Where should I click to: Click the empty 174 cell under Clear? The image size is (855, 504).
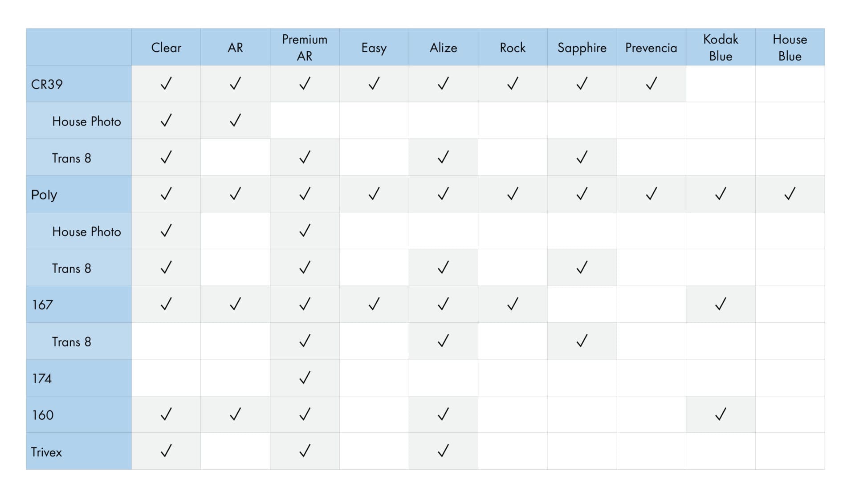click(166, 378)
